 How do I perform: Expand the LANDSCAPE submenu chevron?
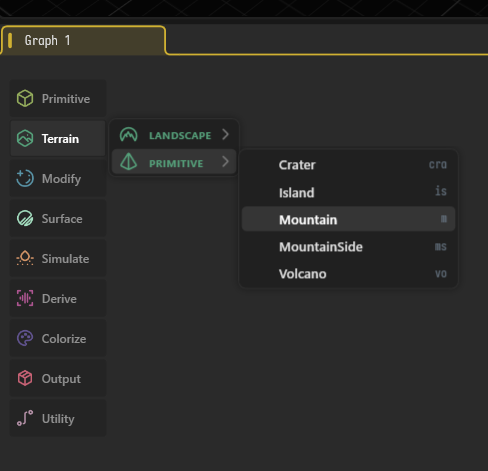pos(226,135)
